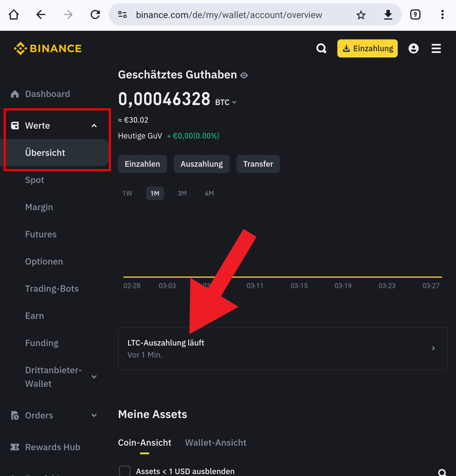Open the search magnifier in Binance header
456x476 pixels.
[x=321, y=48]
